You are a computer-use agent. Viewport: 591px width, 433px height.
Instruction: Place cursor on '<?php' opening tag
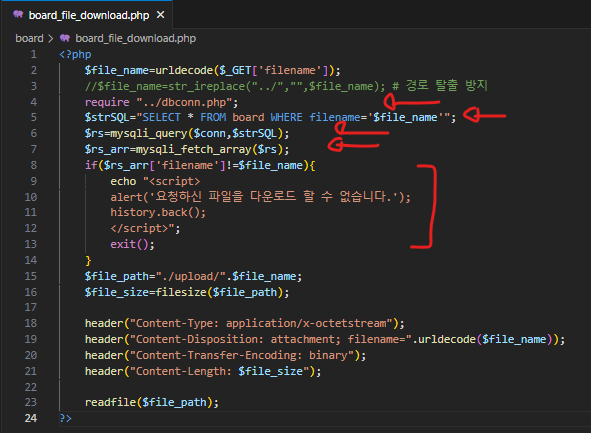pyautogui.click(x=75, y=54)
